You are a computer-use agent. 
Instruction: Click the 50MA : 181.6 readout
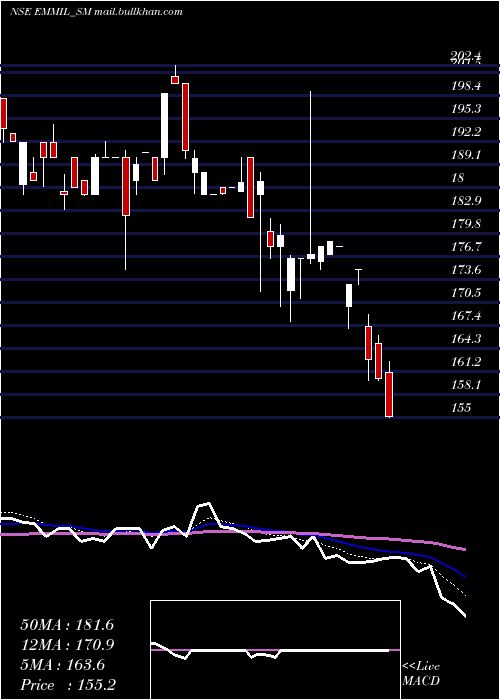click(x=67, y=625)
